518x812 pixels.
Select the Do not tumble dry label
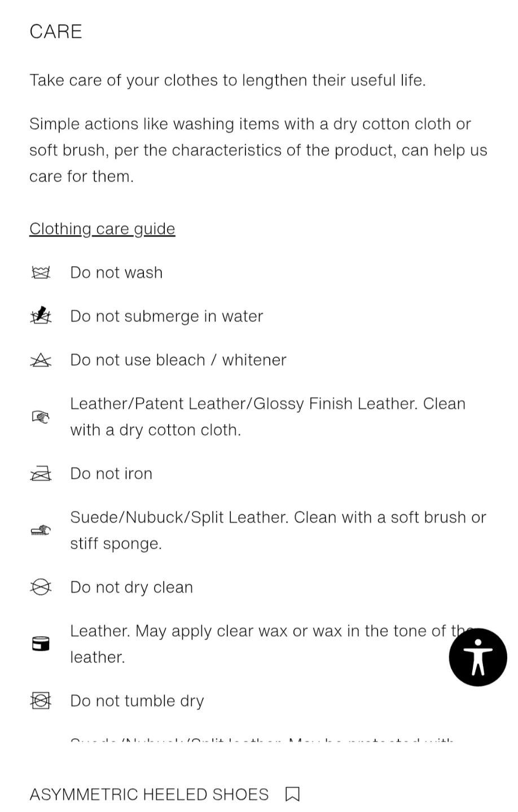coord(137,701)
